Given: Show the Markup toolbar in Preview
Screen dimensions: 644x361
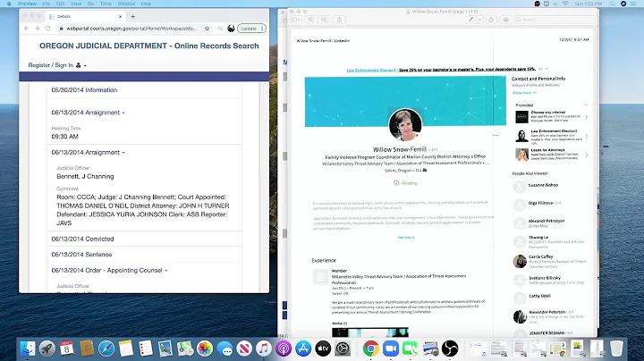Looking at the screenshot, I should coord(506,20).
